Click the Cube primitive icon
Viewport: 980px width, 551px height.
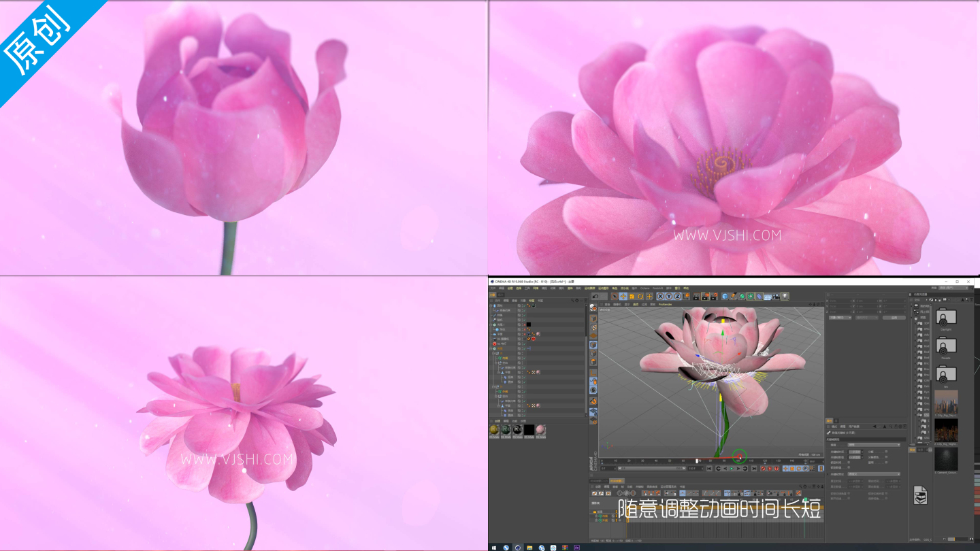pyautogui.click(x=725, y=296)
